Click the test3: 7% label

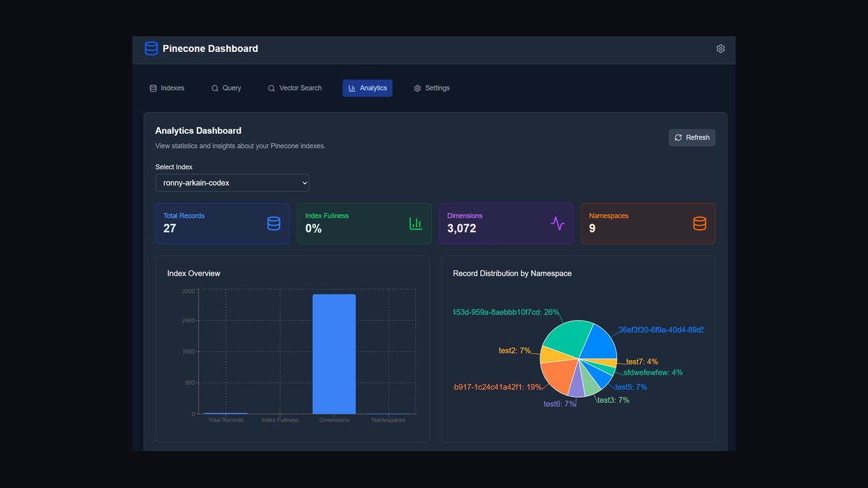pyautogui.click(x=613, y=401)
